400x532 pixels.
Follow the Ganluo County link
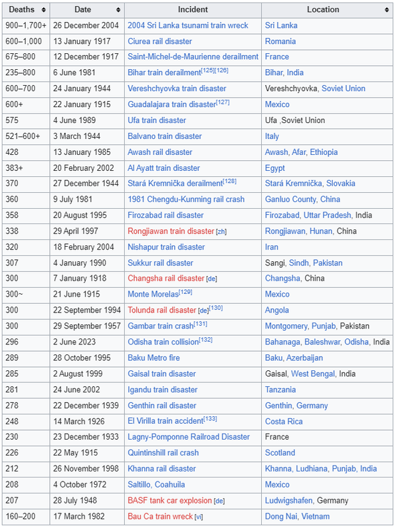(290, 199)
